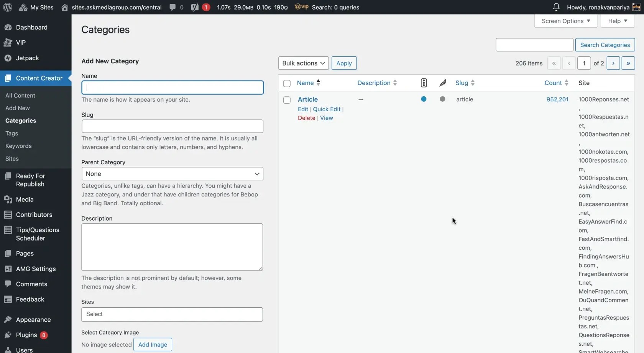Tick the Article category checkbox
Image resolution: width=644 pixels, height=353 pixels.
click(287, 100)
